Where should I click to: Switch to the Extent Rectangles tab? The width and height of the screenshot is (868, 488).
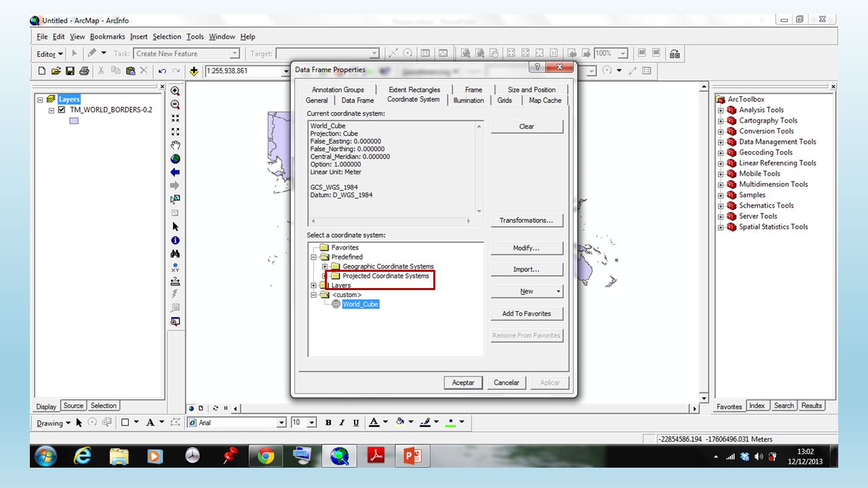[x=414, y=89]
